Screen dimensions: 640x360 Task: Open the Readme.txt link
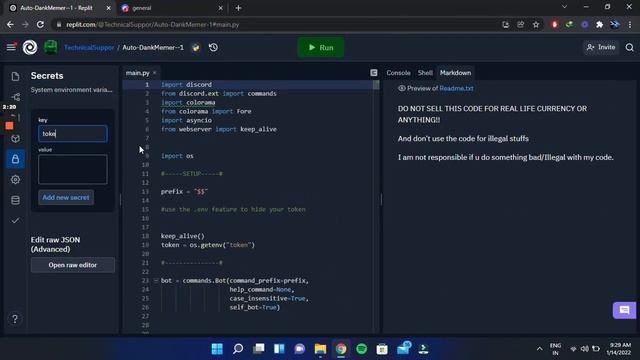(456, 88)
